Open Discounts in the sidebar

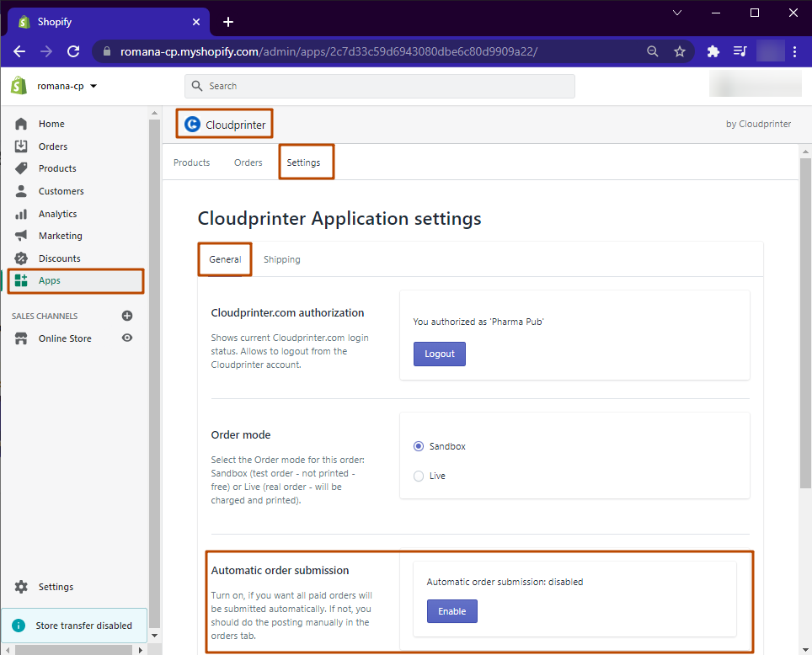[x=60, y=258]
